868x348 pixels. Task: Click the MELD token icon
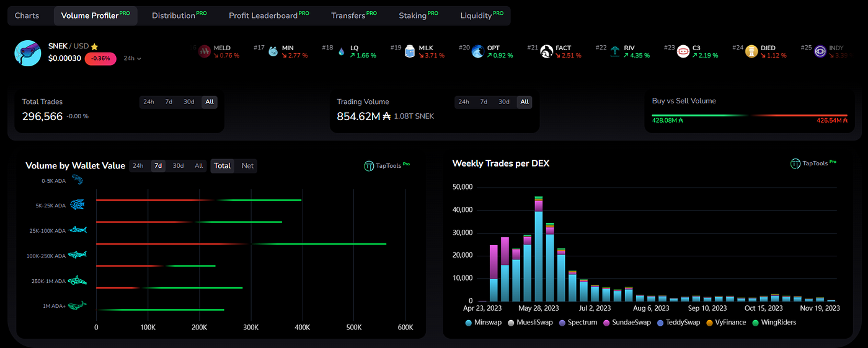click(x=205, y=52)
